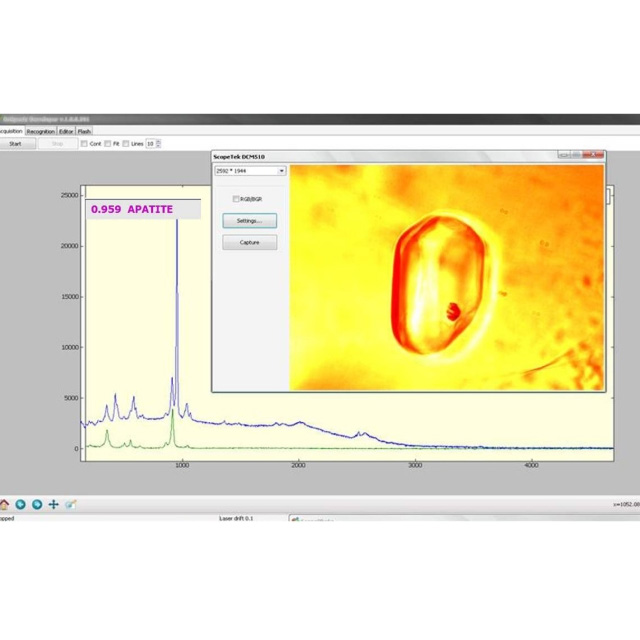Screen dimensions: 640x640
Task: Go forward to next plot view
Action: click(x=37, y=505)
